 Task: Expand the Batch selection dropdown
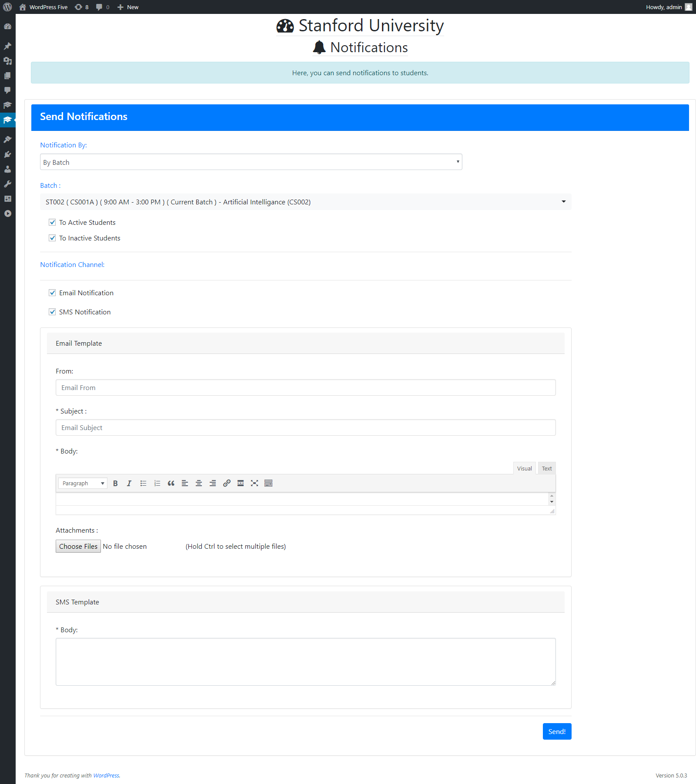tap(305, 202)
